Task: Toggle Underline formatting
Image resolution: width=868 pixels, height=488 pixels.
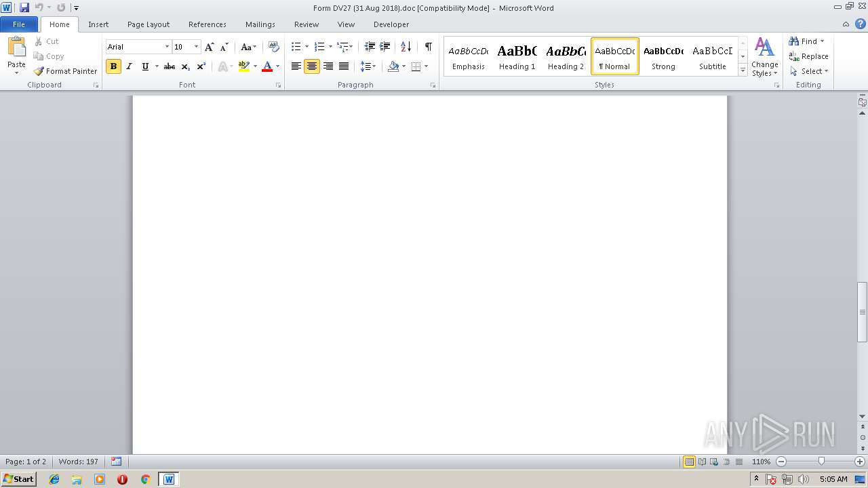Action: [x=145, y=66]
